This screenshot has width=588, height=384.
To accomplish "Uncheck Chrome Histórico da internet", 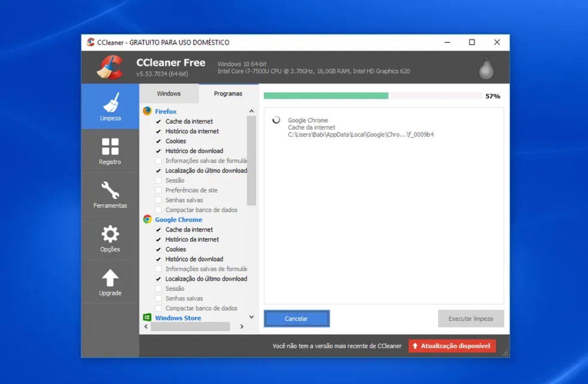I will pyautogui.click(x=159, y=240).
